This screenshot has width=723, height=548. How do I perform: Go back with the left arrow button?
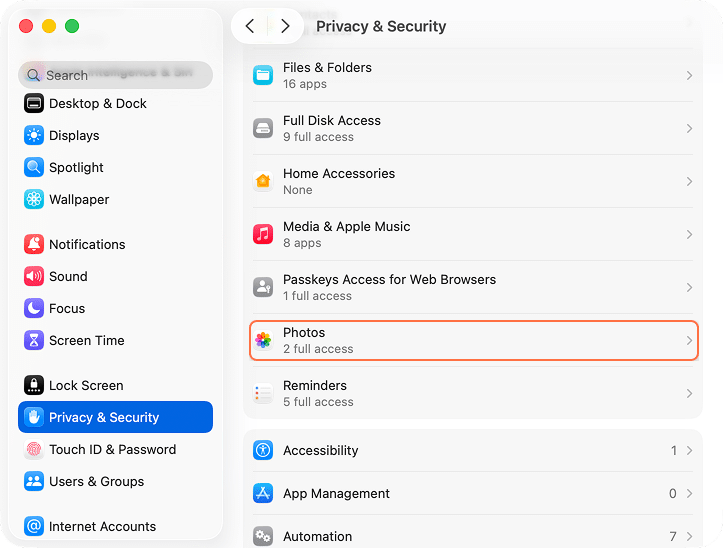(250, 26)
